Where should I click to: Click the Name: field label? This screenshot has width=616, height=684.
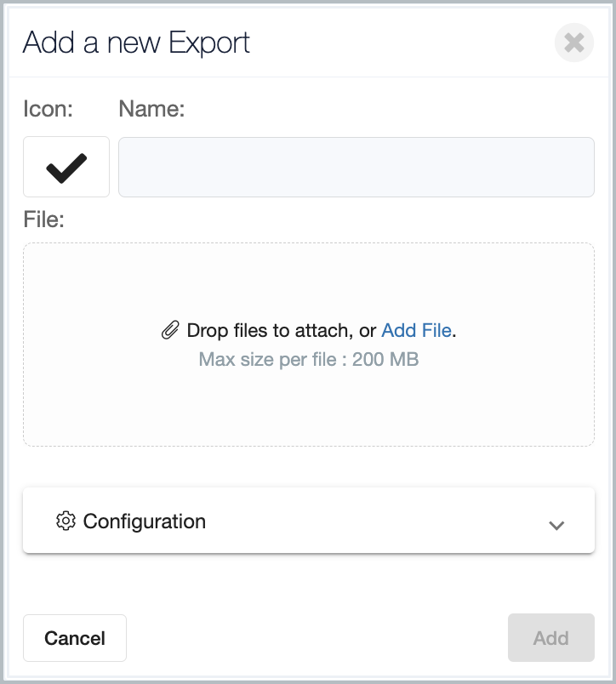tap(151, 109)
